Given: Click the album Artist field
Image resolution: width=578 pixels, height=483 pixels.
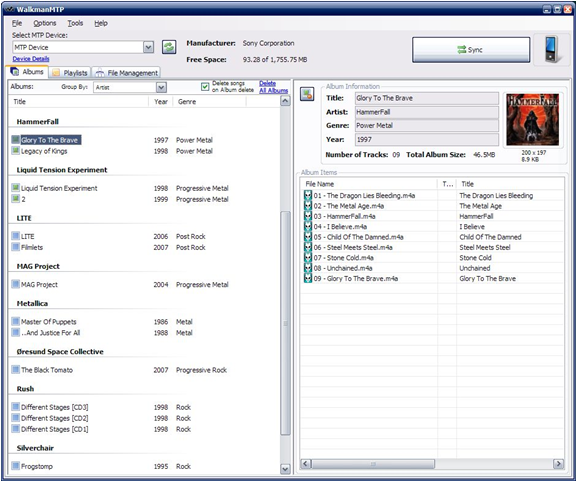Looking at the screenshot, I should (426, 112).
